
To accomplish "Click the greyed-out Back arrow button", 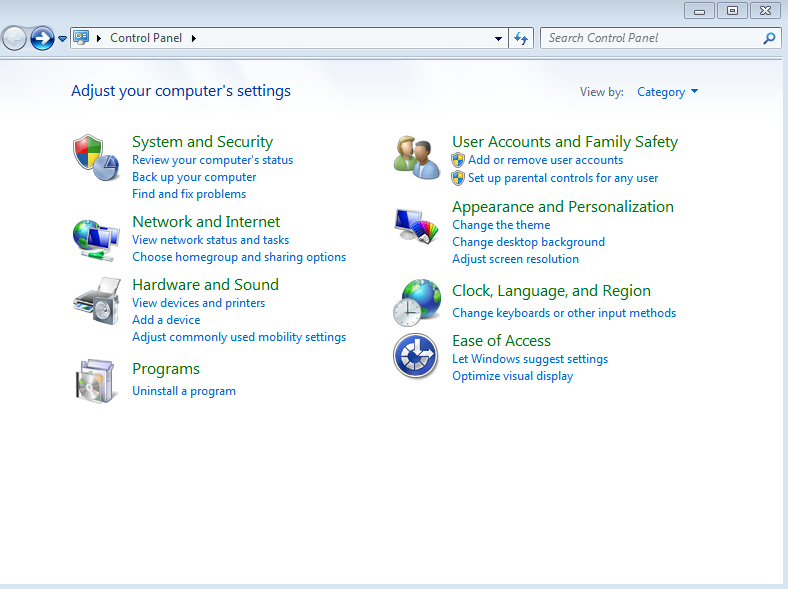I will click(14, 38).
